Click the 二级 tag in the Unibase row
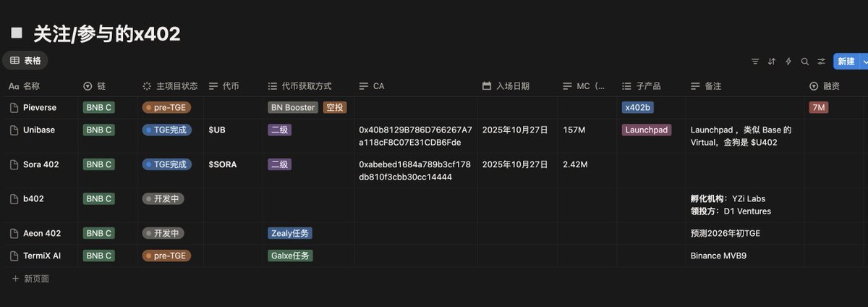The image size is (868, 307). [279, 130]
